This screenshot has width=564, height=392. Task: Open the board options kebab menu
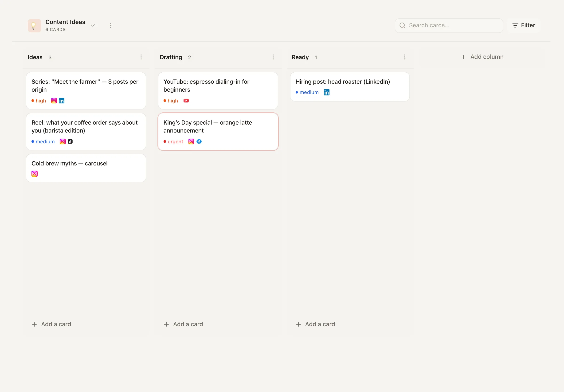pyautogui.click(x=110, y=26)
